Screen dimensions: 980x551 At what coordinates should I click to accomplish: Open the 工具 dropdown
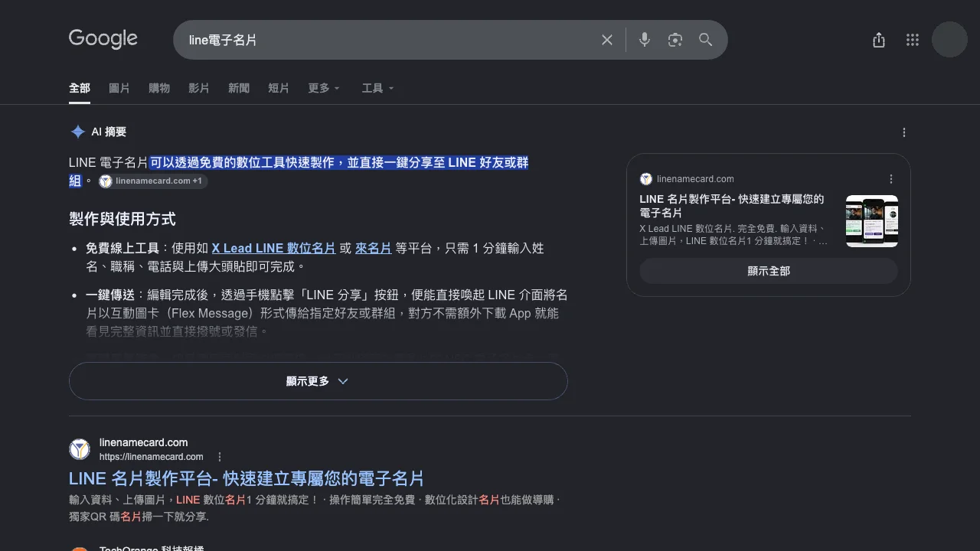click(378, 88)
